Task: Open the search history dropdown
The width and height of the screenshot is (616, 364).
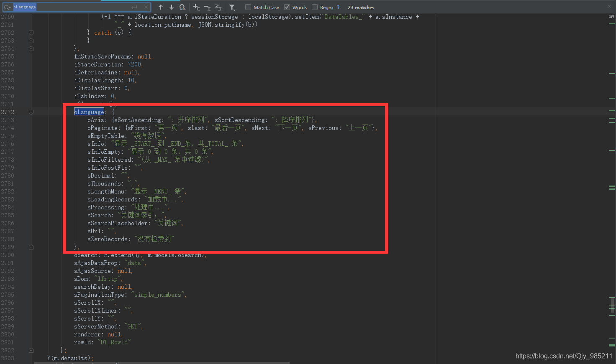Action: tap(8, 7)
